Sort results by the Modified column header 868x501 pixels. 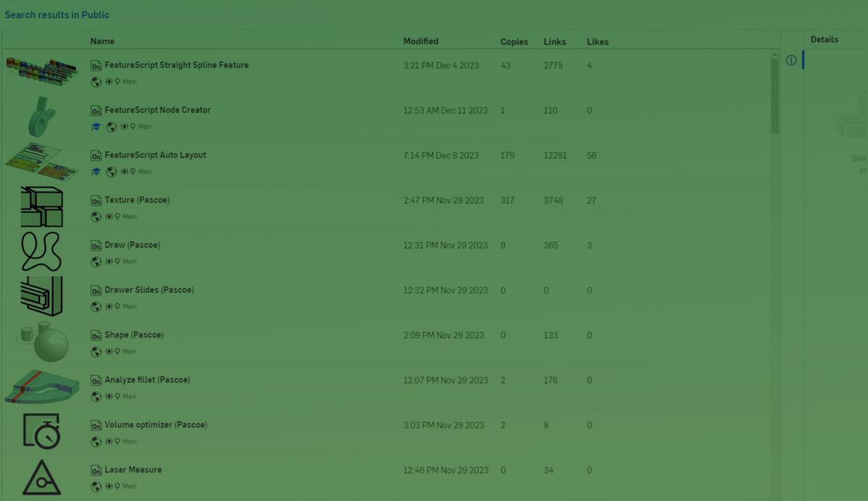(x=420, y=41)
